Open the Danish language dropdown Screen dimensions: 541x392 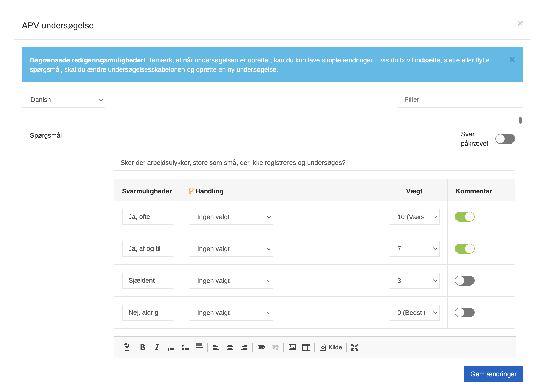[x=63, y=100]
